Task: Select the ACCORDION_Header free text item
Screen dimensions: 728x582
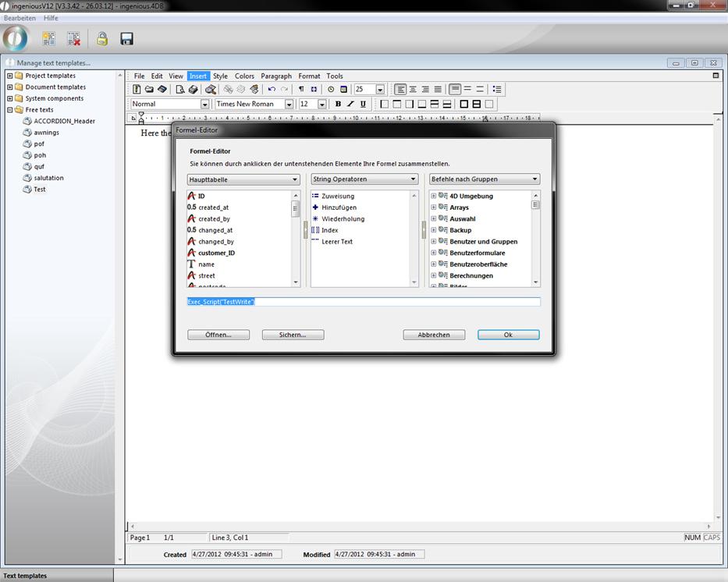Action: [64, 121]
